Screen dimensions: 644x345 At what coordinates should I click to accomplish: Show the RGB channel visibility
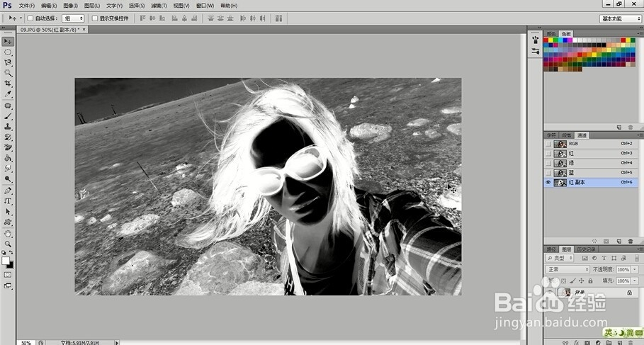(548, 144)
